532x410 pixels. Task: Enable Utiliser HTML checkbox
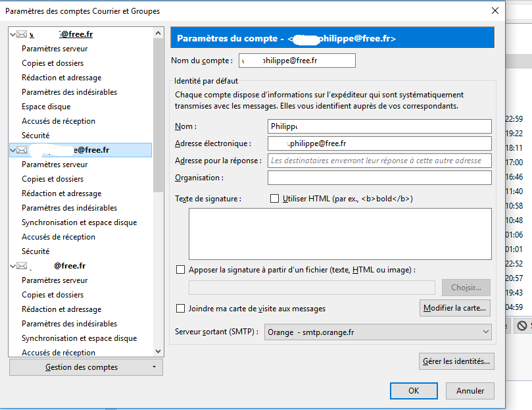pos(275,199)
